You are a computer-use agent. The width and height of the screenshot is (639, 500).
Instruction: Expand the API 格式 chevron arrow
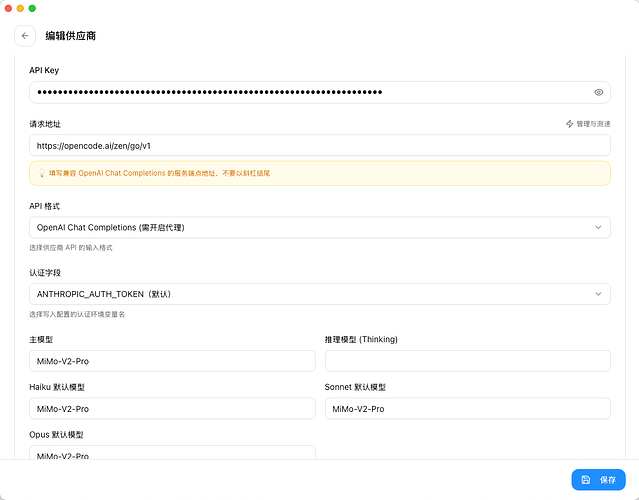(598, 227)
